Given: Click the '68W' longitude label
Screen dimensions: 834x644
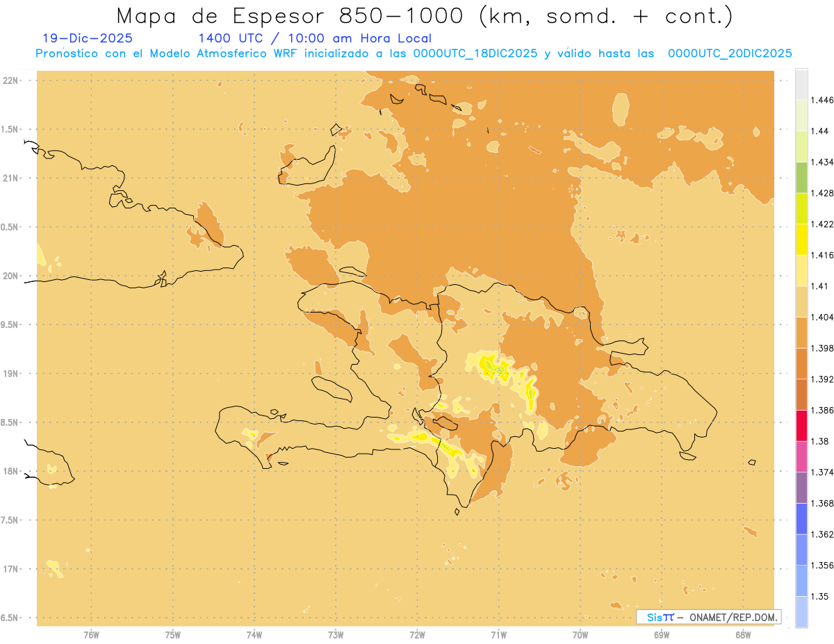Looking at the screenshot, I should [x=743, y=635].
